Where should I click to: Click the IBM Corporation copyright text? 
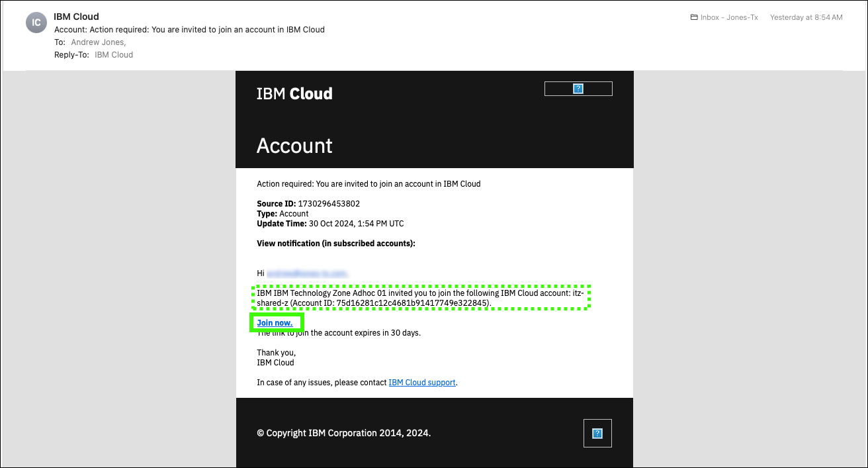pos(343,434)
